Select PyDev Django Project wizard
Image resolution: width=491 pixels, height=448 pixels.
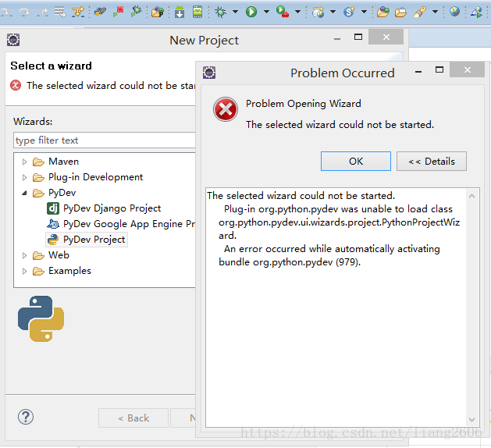(112, 208)
